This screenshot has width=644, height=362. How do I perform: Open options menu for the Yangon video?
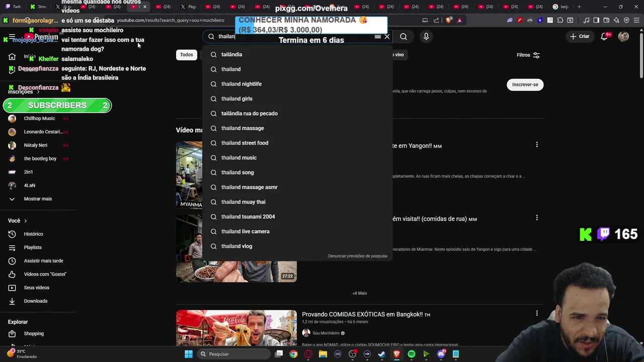537,145
